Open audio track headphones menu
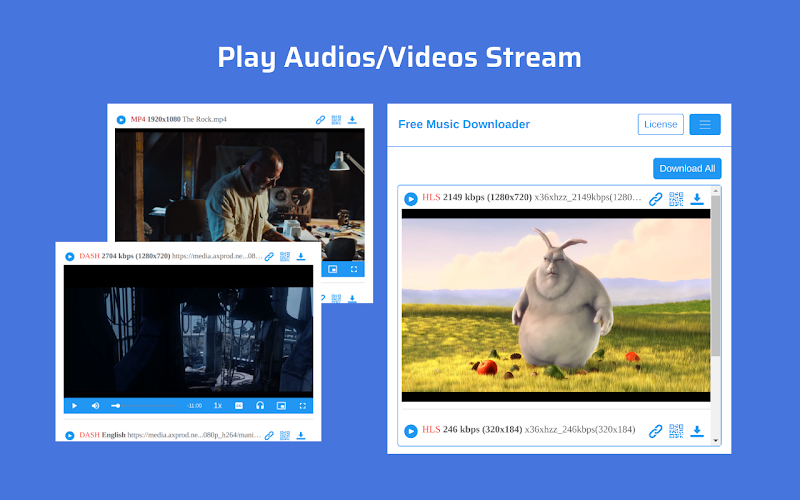Viewport: 800px width, 500px height. [260, 406]
